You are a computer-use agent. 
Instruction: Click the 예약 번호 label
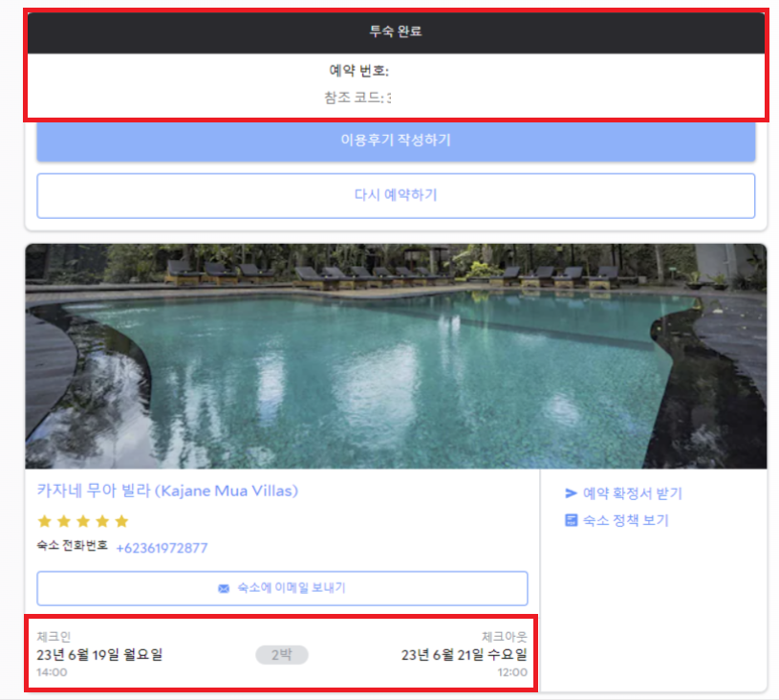(x=358, y=71)
